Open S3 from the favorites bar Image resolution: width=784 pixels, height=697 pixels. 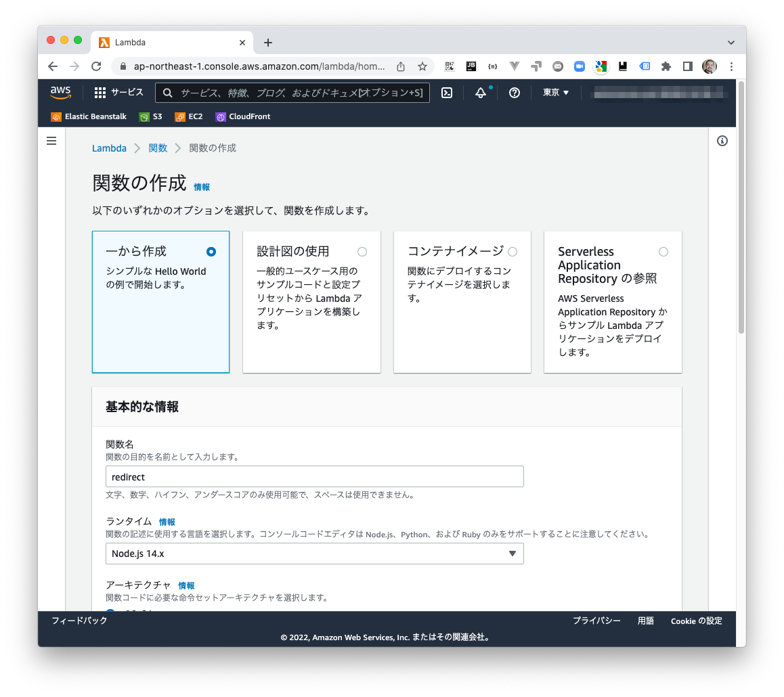150,116
